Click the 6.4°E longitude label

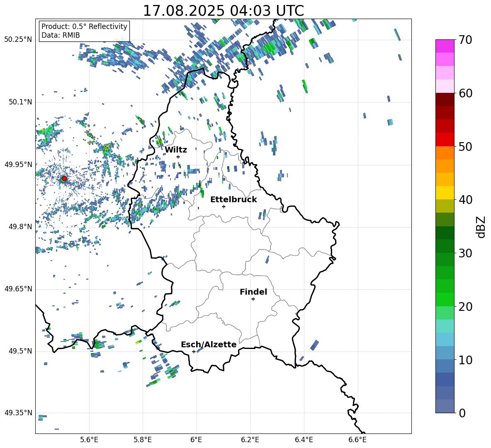[304, 440]
